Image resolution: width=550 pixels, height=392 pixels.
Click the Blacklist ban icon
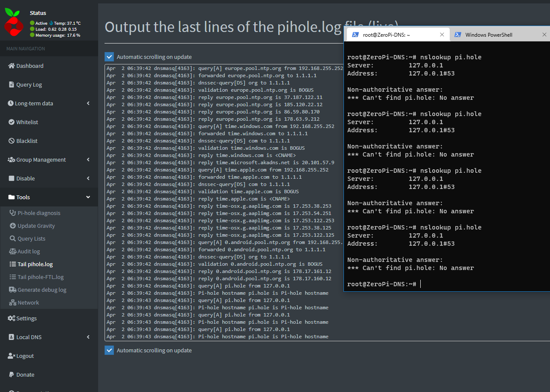[12, 141]
